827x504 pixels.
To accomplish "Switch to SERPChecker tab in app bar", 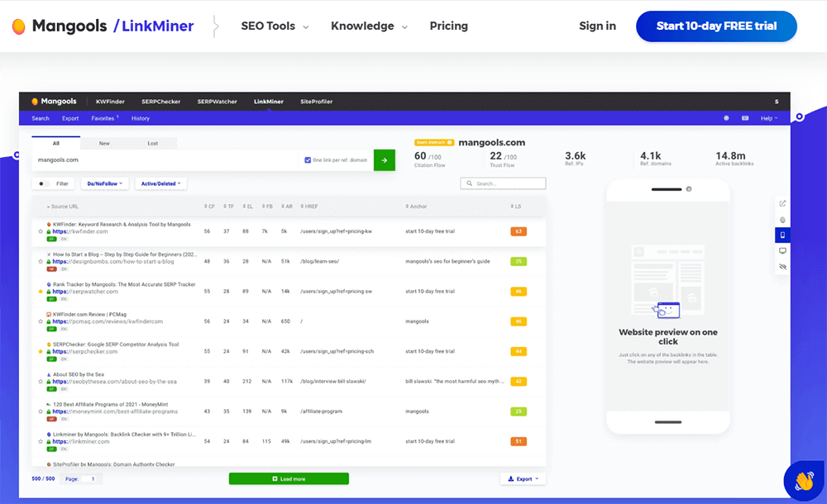I will tap(161, 102).
